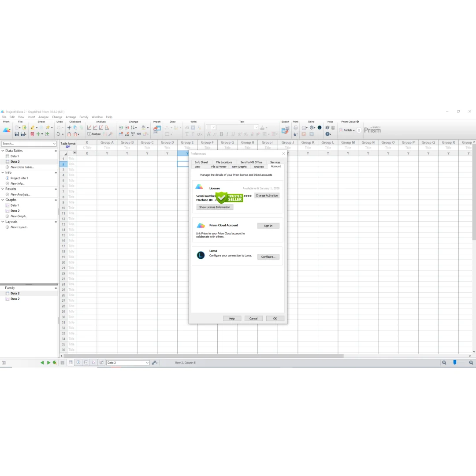Click the green next sheet arrow
This screenshot has height=476, width=476.
pos(48,363)
